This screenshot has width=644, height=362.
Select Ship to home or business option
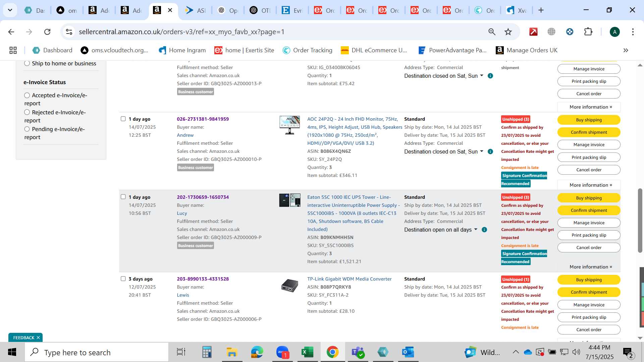(27, 63)
